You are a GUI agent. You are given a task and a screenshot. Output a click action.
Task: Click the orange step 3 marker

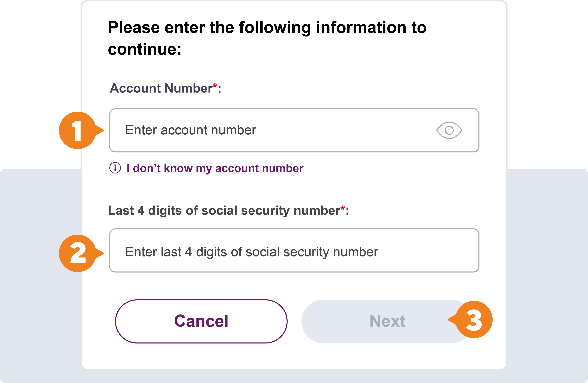point(474,320)
